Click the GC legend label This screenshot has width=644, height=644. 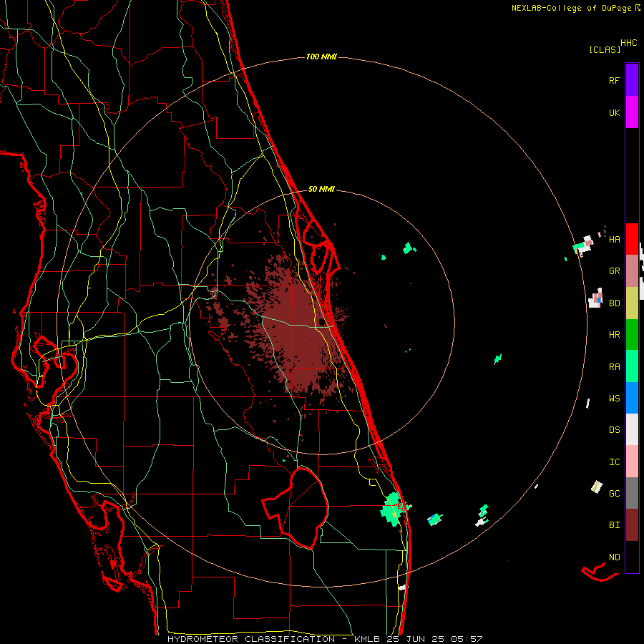pyautogui.click(x=614, y=493)
